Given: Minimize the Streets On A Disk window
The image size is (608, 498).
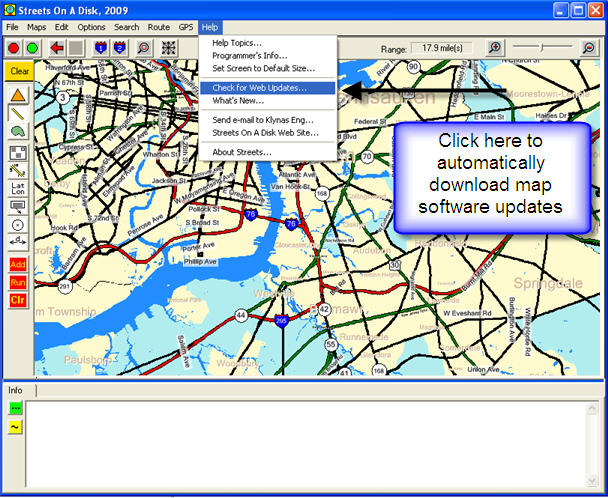Looking at the screenshot, I should tap(561, 10).
